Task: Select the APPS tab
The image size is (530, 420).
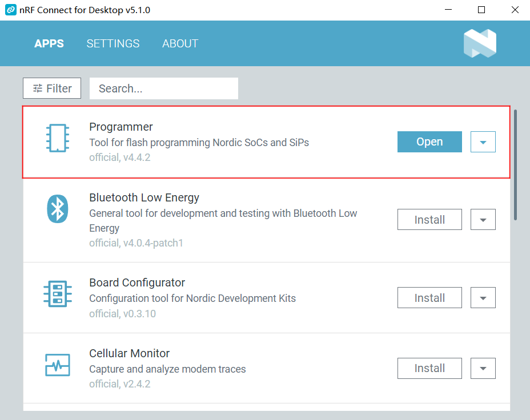Action: pos(49,43)
